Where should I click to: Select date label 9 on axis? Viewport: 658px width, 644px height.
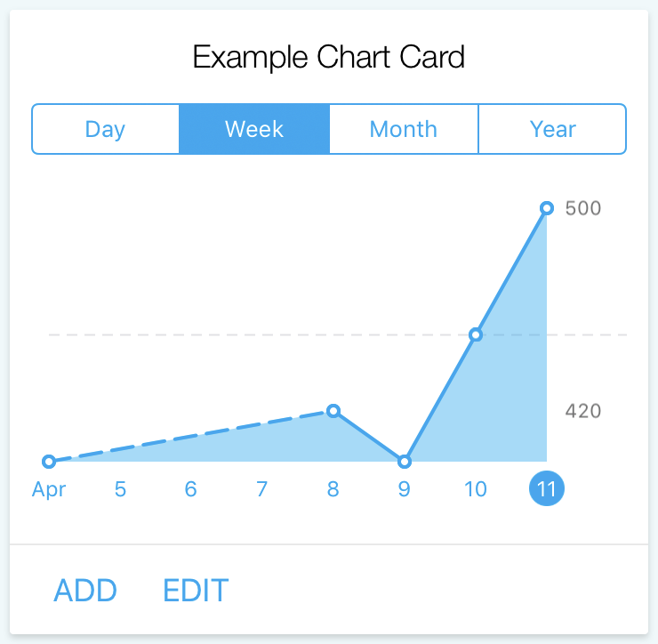pyautogui.click(x=404, y=489)
